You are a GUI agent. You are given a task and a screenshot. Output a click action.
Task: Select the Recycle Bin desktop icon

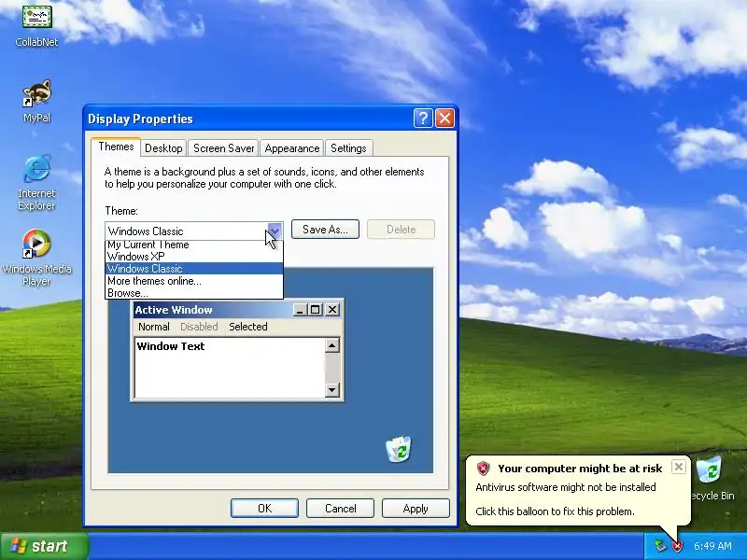pos(712,479)
